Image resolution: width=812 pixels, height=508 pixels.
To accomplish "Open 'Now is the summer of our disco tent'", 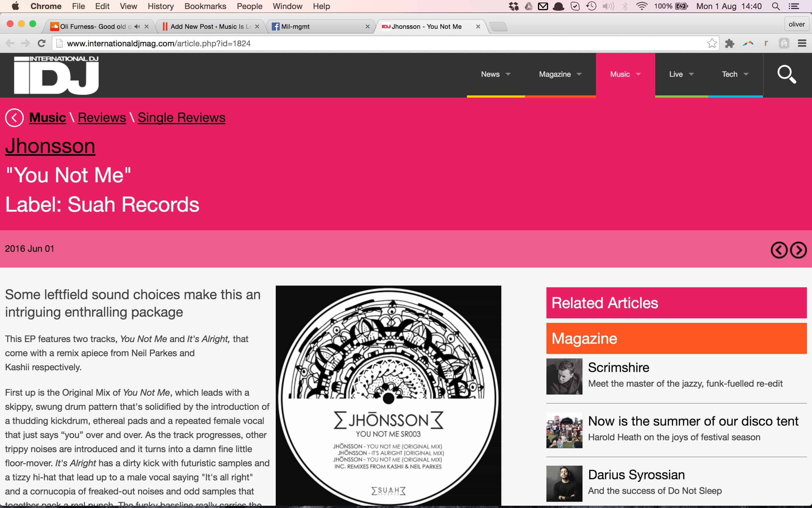I will pos(693,421).
